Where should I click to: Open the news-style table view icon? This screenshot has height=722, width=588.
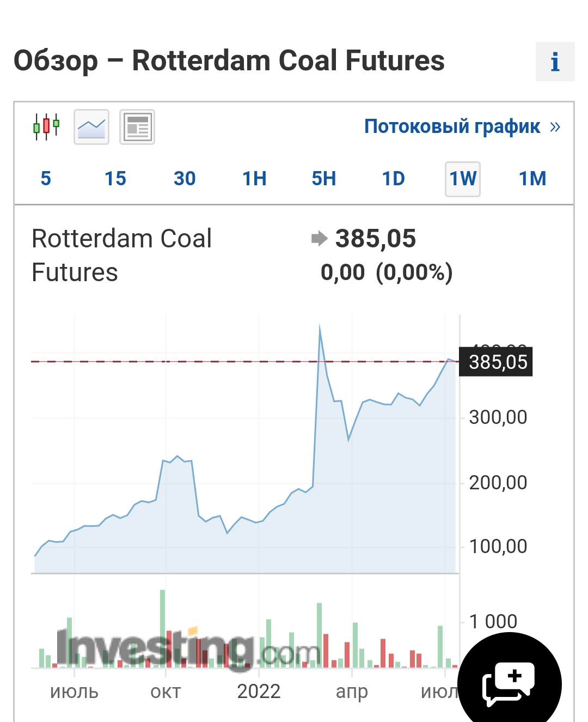[137, 127]
